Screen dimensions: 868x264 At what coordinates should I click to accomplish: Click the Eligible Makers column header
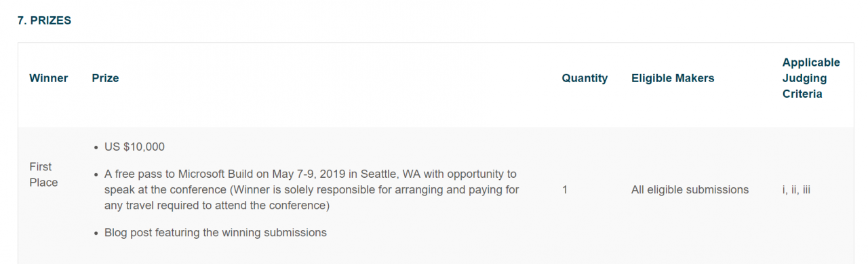tap(673, 78)
